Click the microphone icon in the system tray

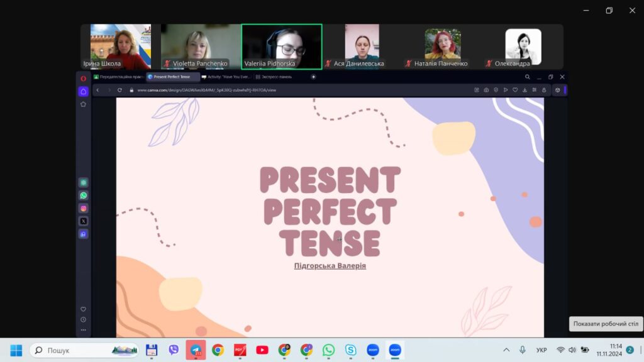pos(523,350)
